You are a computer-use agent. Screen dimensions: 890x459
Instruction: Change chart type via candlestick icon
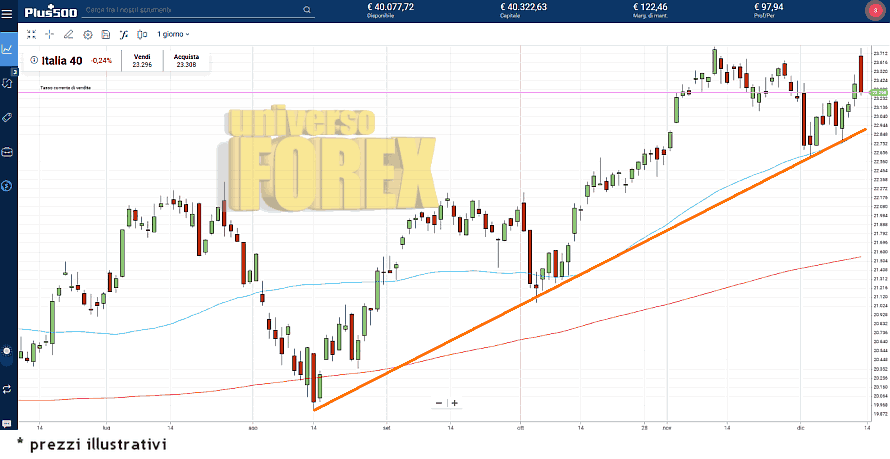pyautogui.click(x=142, y=34)
